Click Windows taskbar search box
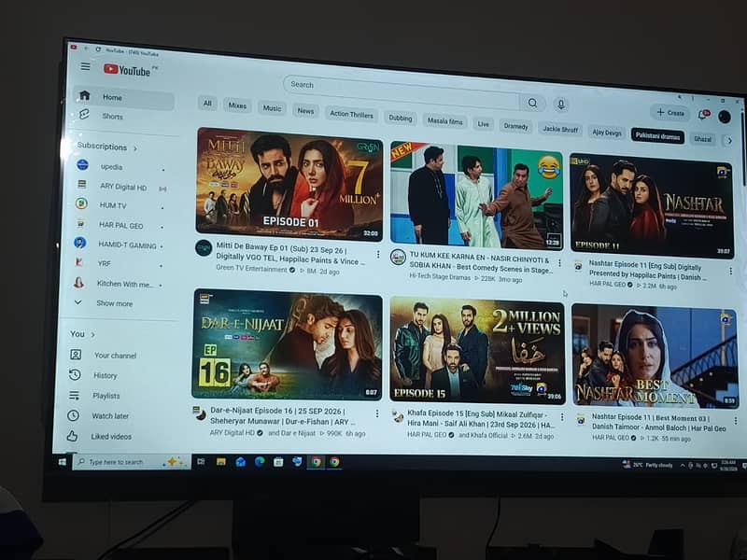 coord(132,462)
